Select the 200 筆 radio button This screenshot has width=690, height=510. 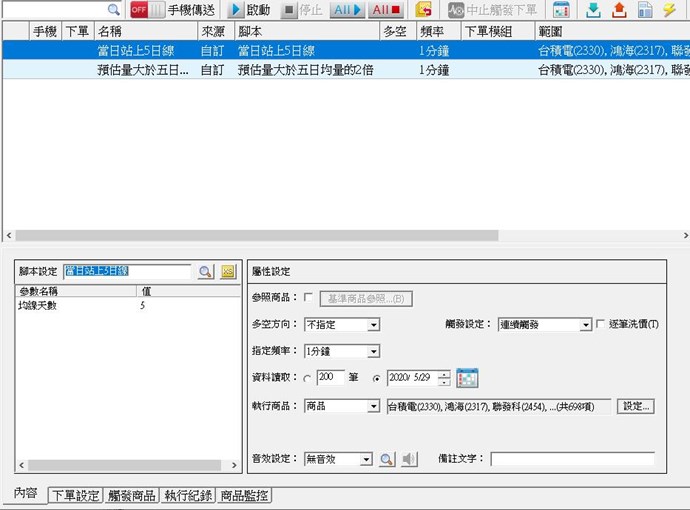306,378
